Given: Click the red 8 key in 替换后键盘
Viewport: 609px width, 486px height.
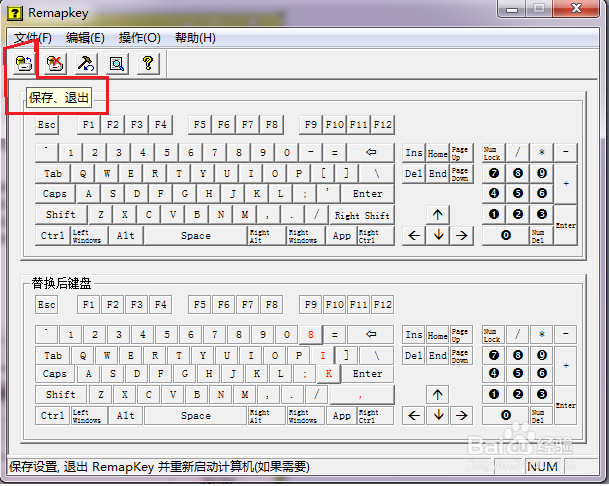Looking at the screenshot, I should click(x=311, y=334).
